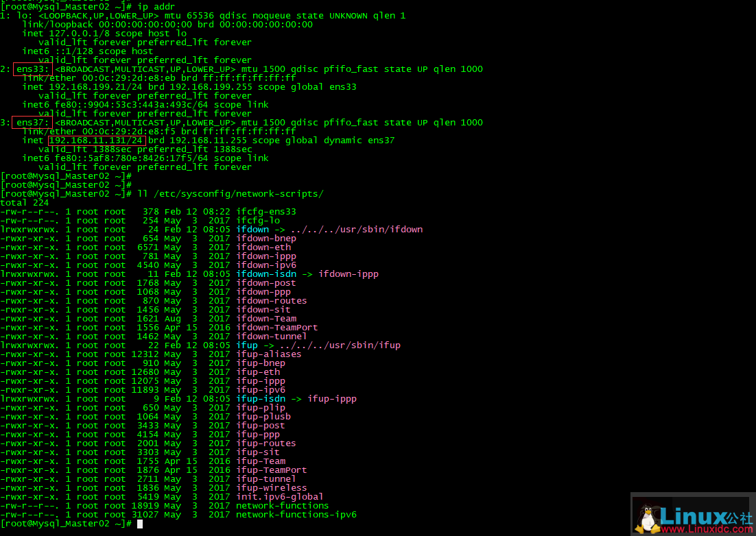
Task: Click the ifup-TeamPort script name
Action: [x=272, y=470]
